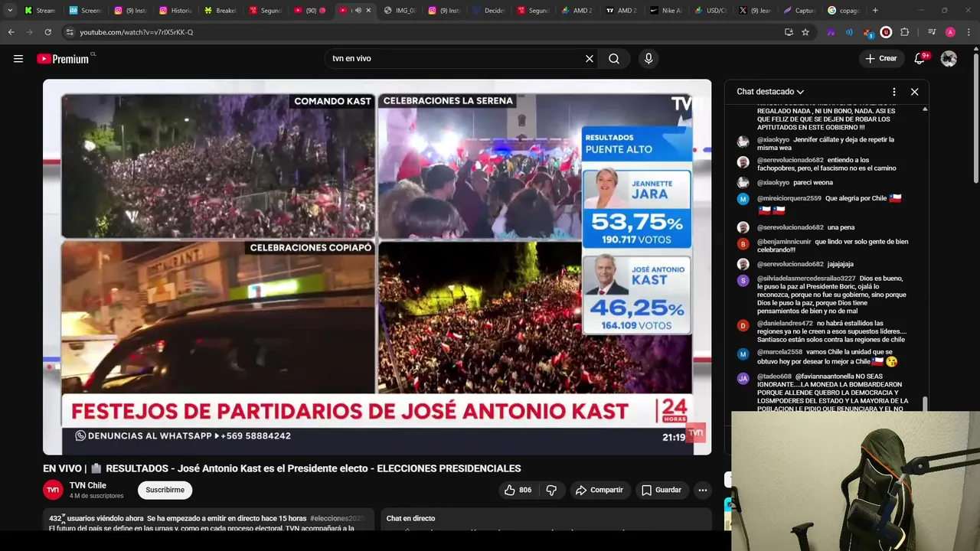Open the Extensions puzzle-piece menu
The height and width of the screenshot is (551, 980).
(904, 32)
